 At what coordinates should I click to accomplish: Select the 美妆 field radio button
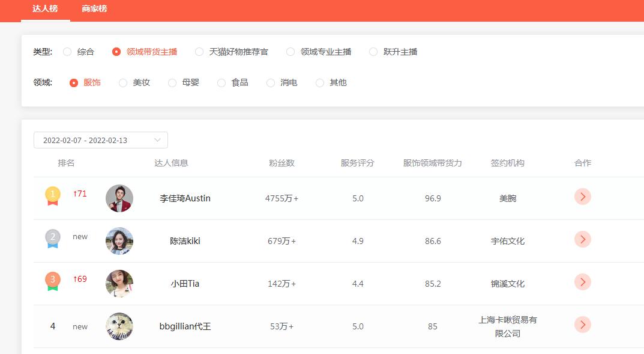click(122, 83)
